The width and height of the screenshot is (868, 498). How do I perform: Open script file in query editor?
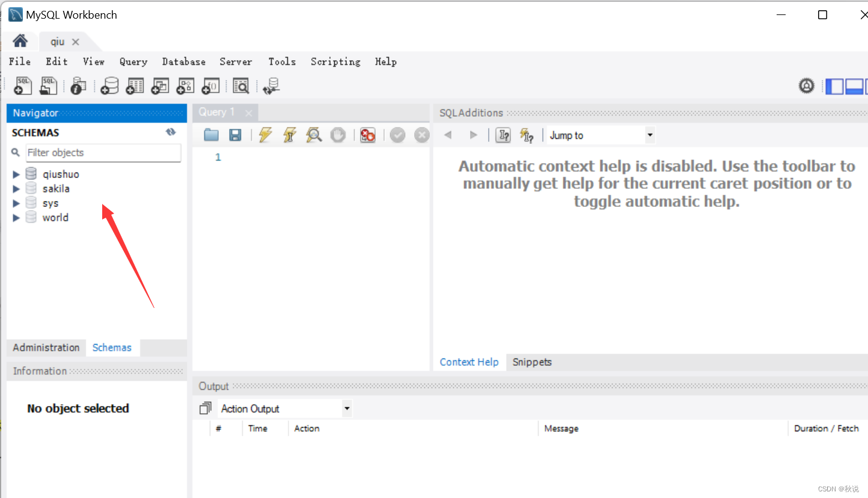pos(211,135)
